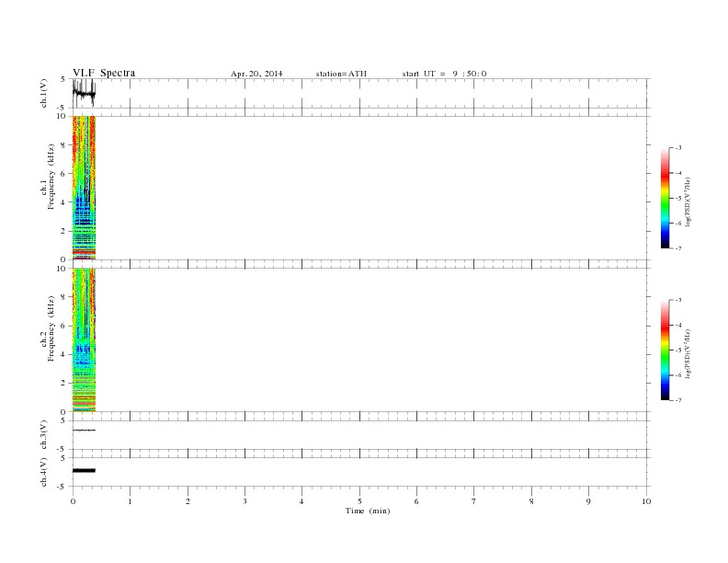The height and width of the screenshot is (563, 728).
Task: Click the "ch.1(V)" waveform axis label
Action: click(44, 93)
